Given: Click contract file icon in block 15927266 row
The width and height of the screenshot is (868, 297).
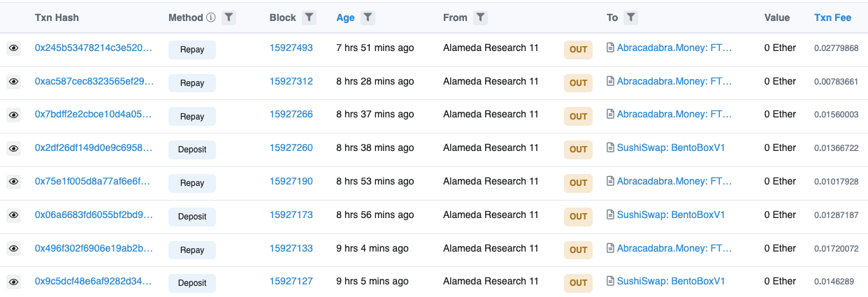Looking at the screenshot, I should (x=611, y=115).
